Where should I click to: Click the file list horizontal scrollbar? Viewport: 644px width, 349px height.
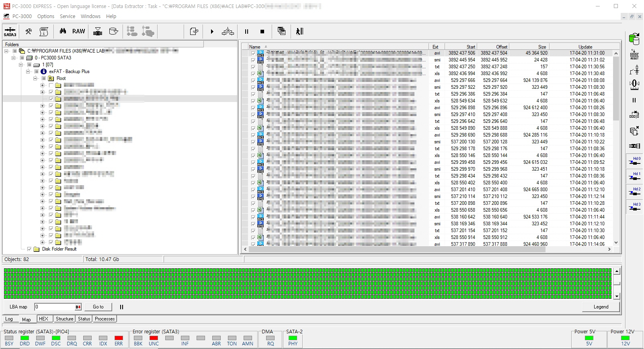click(x=397, y=249)
